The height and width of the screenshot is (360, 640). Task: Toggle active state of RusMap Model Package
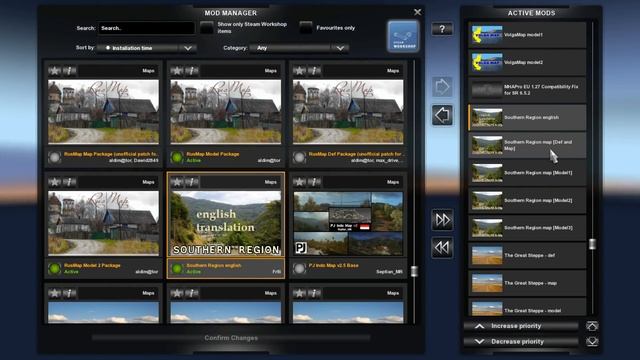point(177,157)
